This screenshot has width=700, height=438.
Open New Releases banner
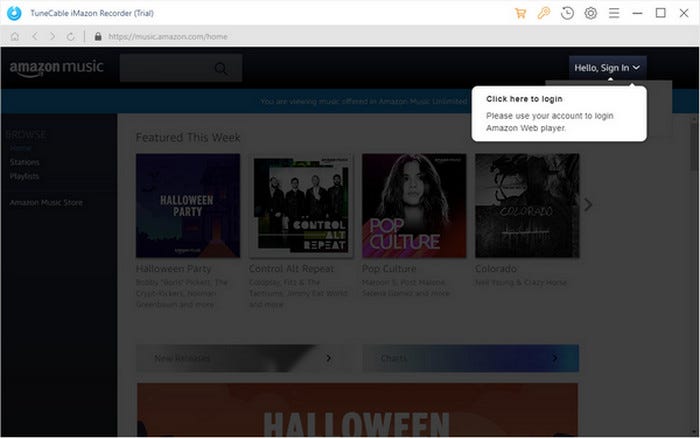point(244,358)
